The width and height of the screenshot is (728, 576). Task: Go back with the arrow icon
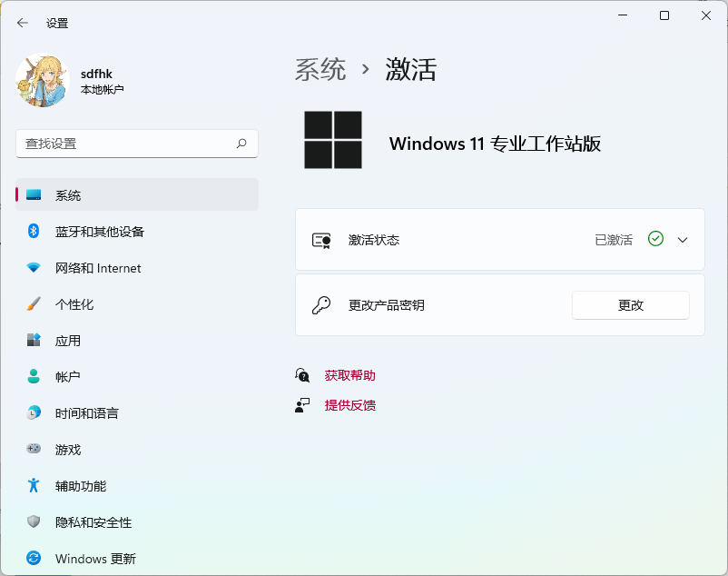coord(23,23)
